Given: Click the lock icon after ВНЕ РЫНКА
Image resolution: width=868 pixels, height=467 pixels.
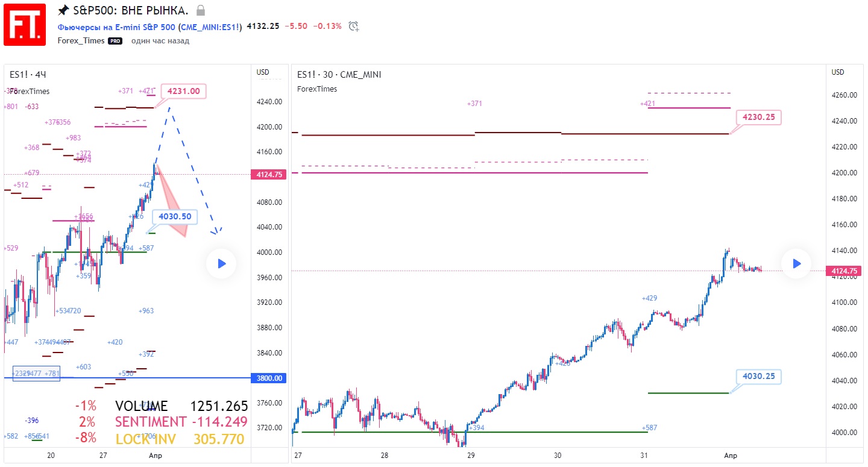Looking at the screenshot, I should coord(201,10).
